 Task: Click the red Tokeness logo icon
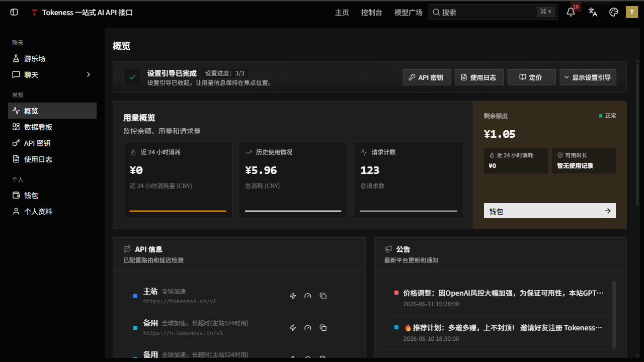34,13
